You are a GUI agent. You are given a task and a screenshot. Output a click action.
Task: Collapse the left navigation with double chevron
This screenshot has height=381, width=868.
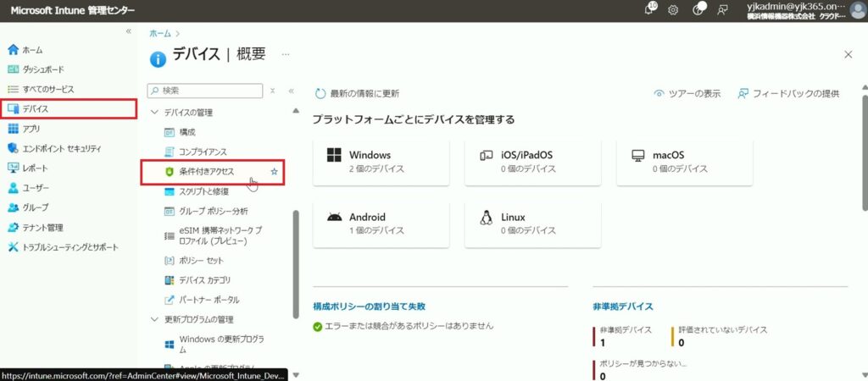point(129,31)
